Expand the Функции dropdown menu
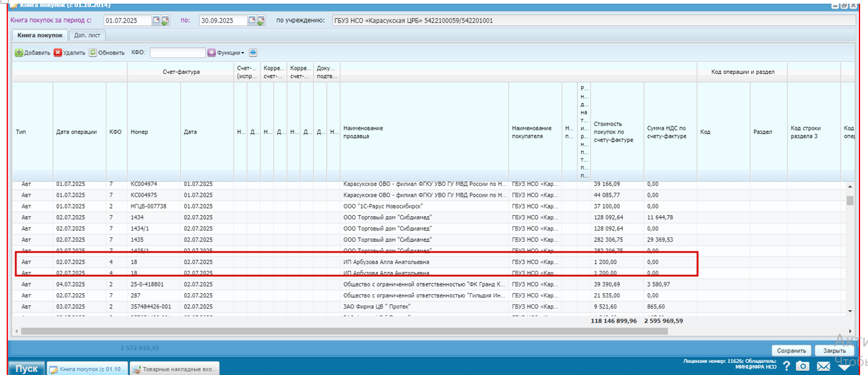The width and height of the screenshot is (868, 375). [x=226, y=53]
